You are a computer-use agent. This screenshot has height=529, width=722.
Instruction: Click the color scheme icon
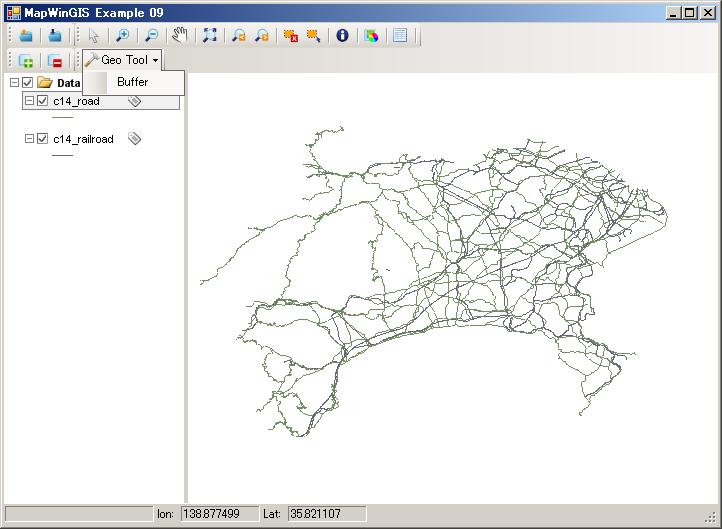371,35
